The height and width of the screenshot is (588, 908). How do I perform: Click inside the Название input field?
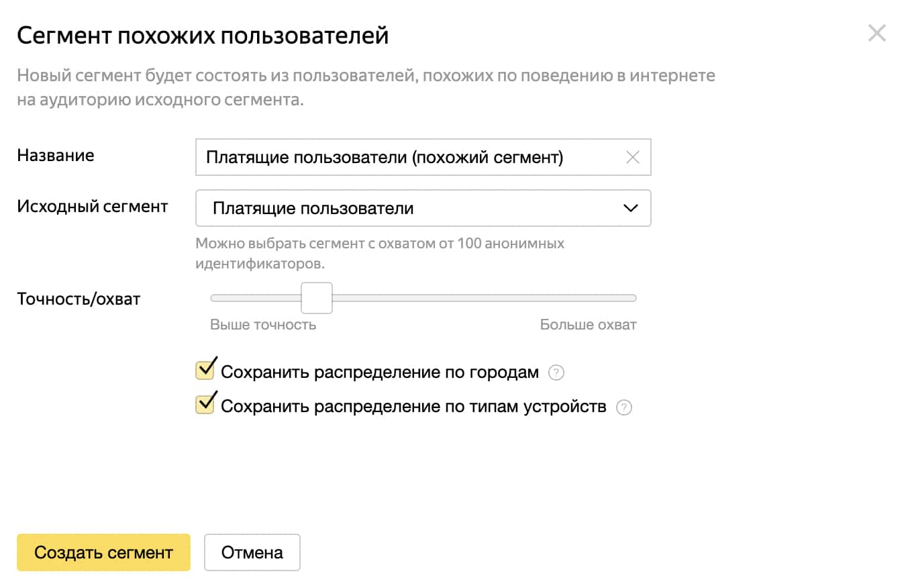tap(403, 157)
